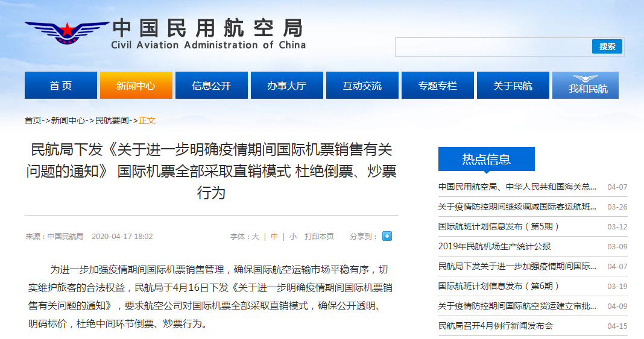
Task: Open the 办事大厅 navigation tab
Action: [286, 86]
